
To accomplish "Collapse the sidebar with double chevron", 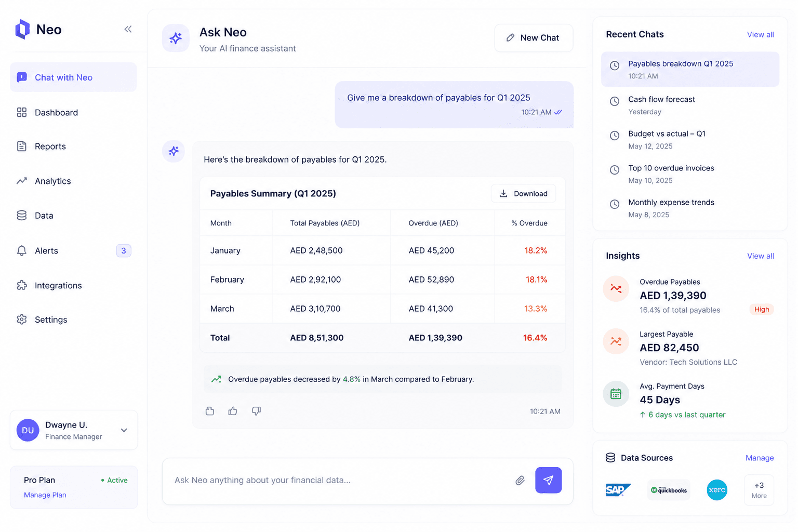I will click(x=128, y=29).
